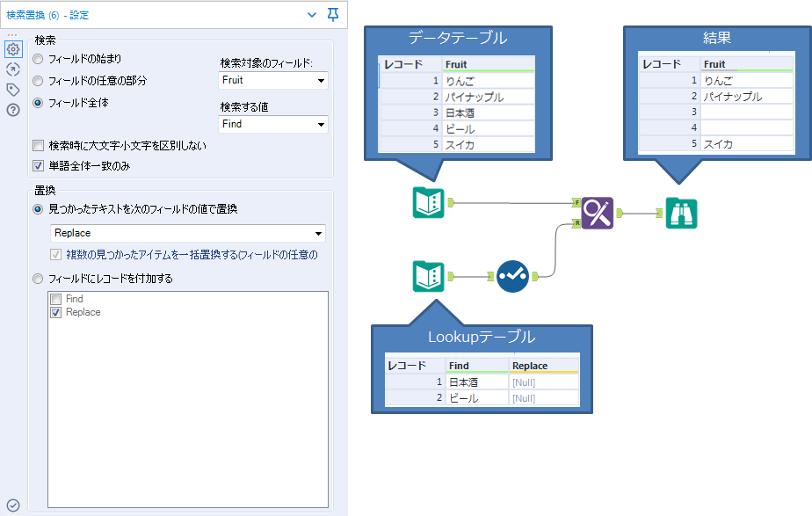Expand the bottom-left panel chevron
This screenshot has width=812, height=516.
(13, 505)
